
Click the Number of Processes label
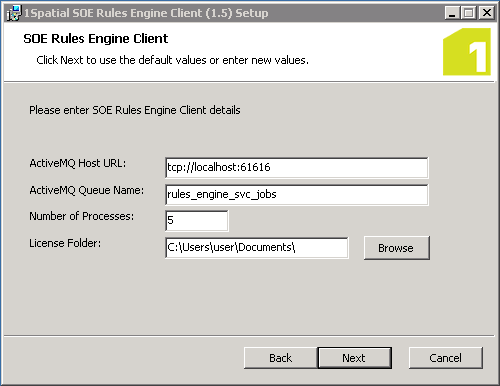[x=81, y=216]
